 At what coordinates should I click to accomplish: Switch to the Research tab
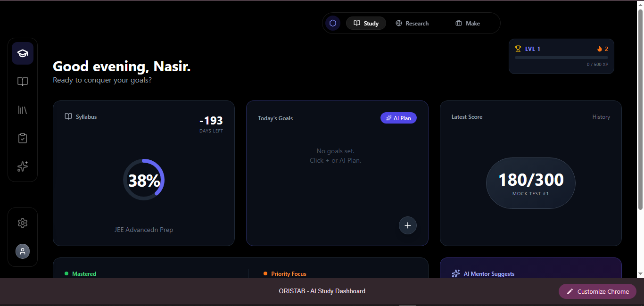412,23
